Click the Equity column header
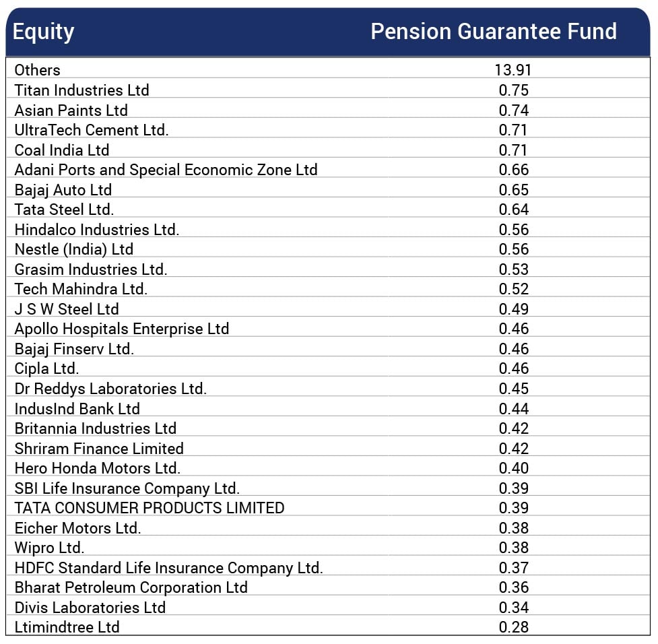The height and width of the screenshot is (644, 658). click(43, 32)
